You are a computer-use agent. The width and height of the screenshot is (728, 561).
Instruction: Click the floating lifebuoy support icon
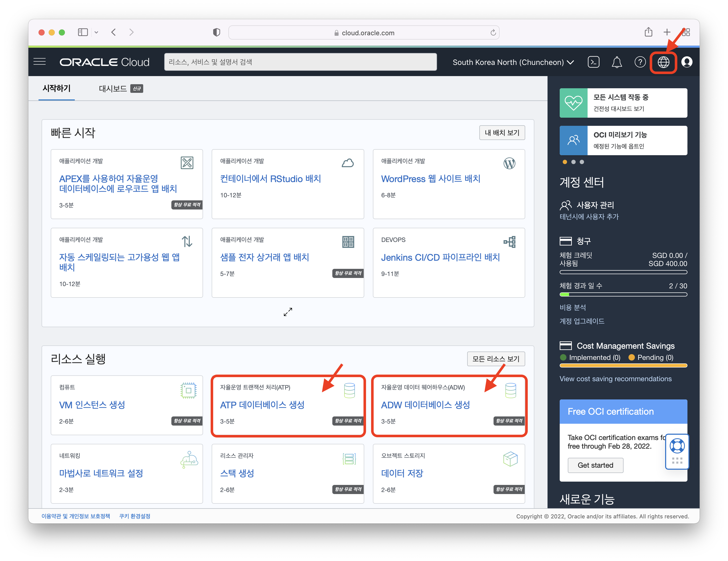click(x=677, y=446)
